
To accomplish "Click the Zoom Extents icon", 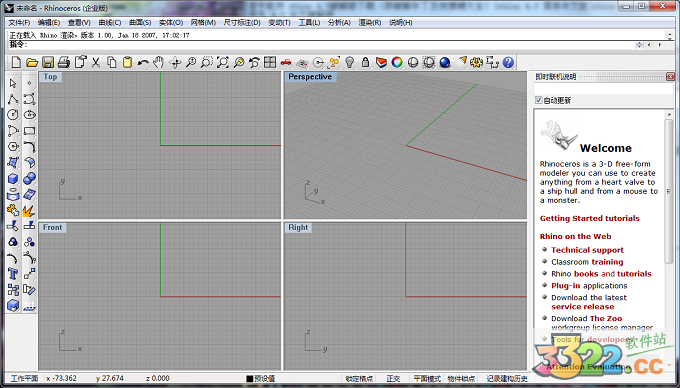I will click(222, 62).
